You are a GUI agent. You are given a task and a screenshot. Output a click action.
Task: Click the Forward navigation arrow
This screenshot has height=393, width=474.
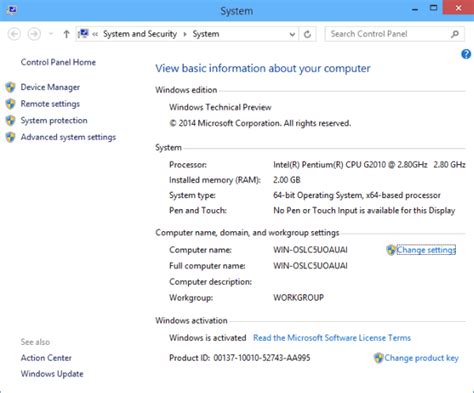(x=34, y=34)
